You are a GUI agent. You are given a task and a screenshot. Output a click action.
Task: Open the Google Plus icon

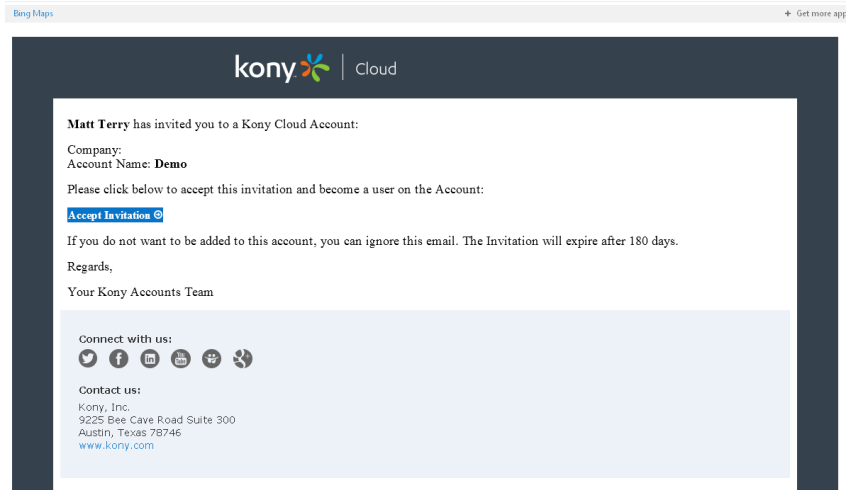(243, 358)
